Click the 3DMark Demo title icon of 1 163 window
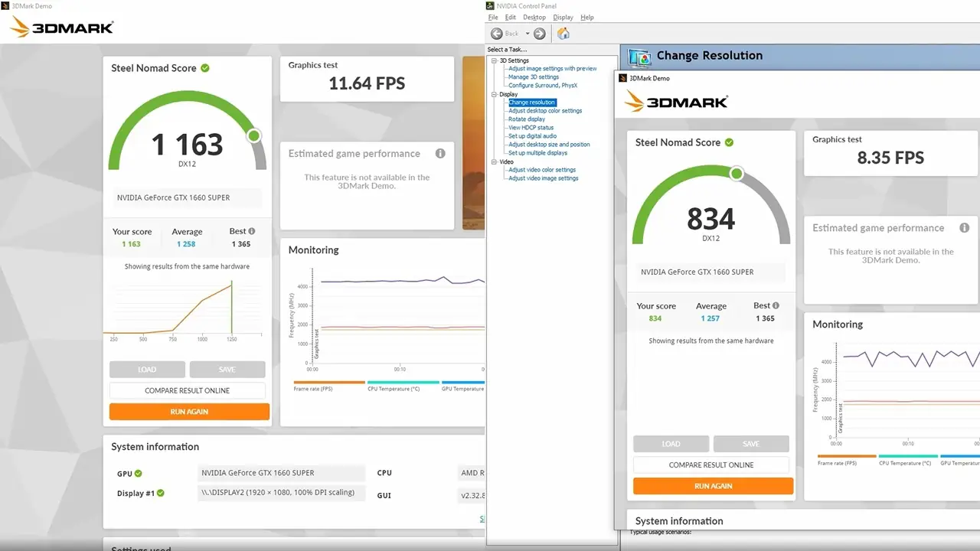 pyautogui.click(x=5, y=6)
